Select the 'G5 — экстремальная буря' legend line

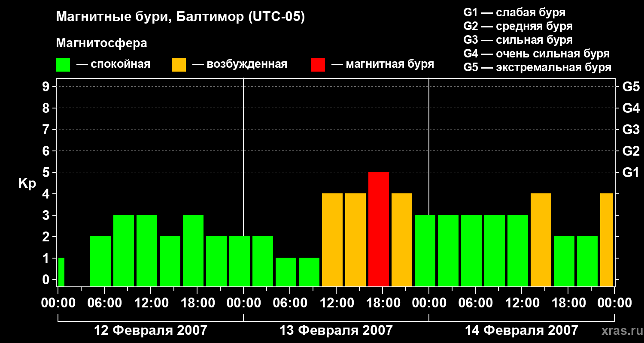tap(538, 67)
